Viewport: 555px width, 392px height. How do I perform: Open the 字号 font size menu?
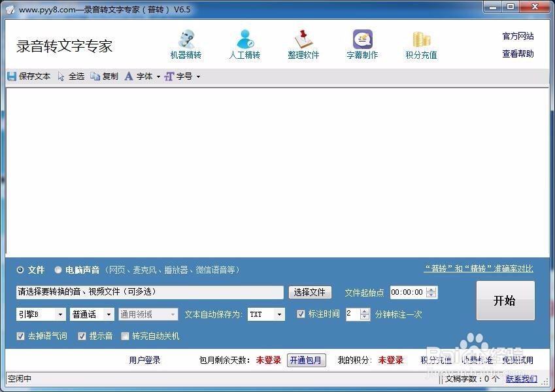point(186,76)
